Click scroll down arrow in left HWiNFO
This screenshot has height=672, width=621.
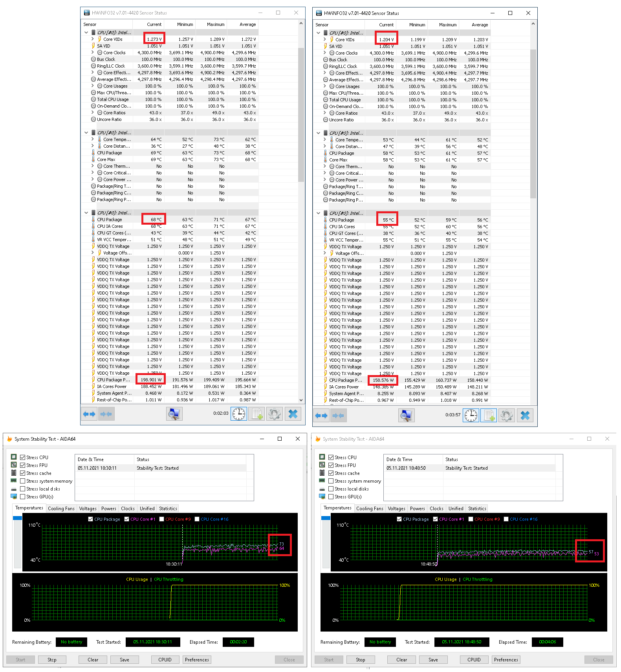point(301,400)
